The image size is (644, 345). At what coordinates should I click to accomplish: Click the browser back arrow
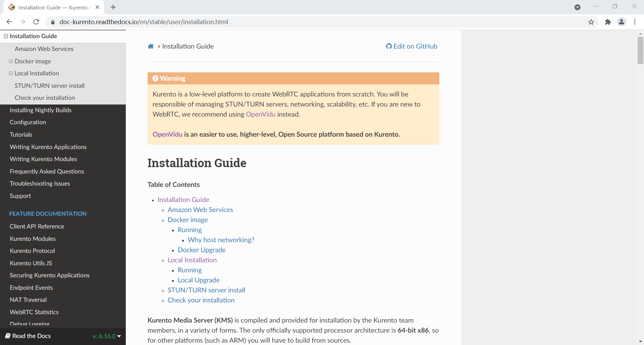click(9, 22)
